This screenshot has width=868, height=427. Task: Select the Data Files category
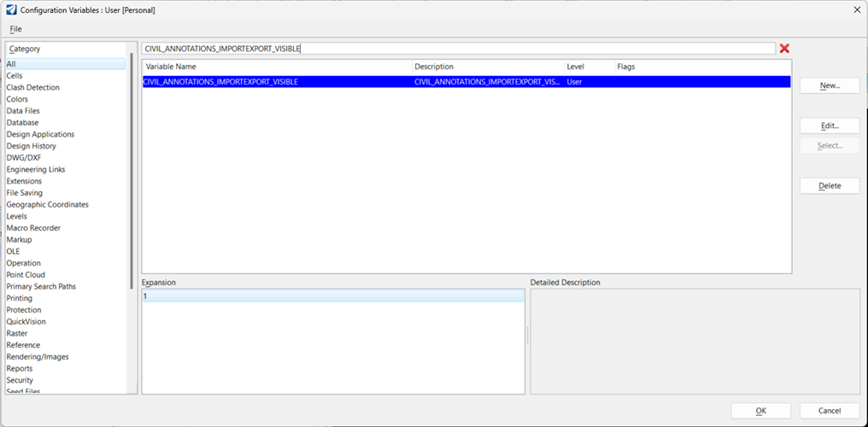(23, 111)
